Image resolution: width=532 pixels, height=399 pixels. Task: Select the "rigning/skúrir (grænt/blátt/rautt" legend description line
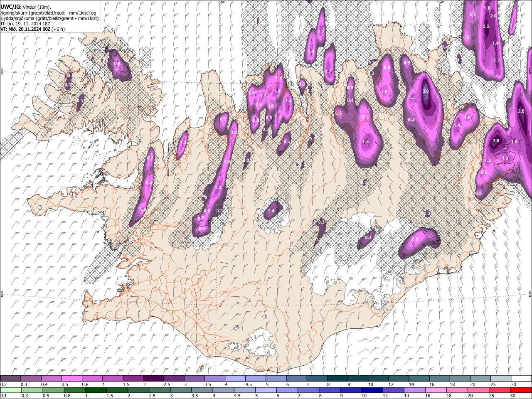(x=49, y=12)
